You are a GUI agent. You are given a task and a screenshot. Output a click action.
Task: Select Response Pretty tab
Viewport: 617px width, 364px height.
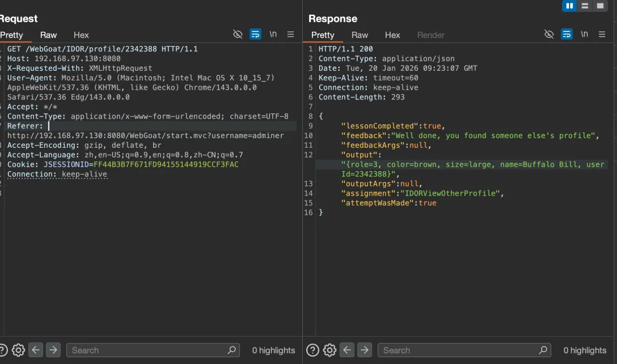323,35
